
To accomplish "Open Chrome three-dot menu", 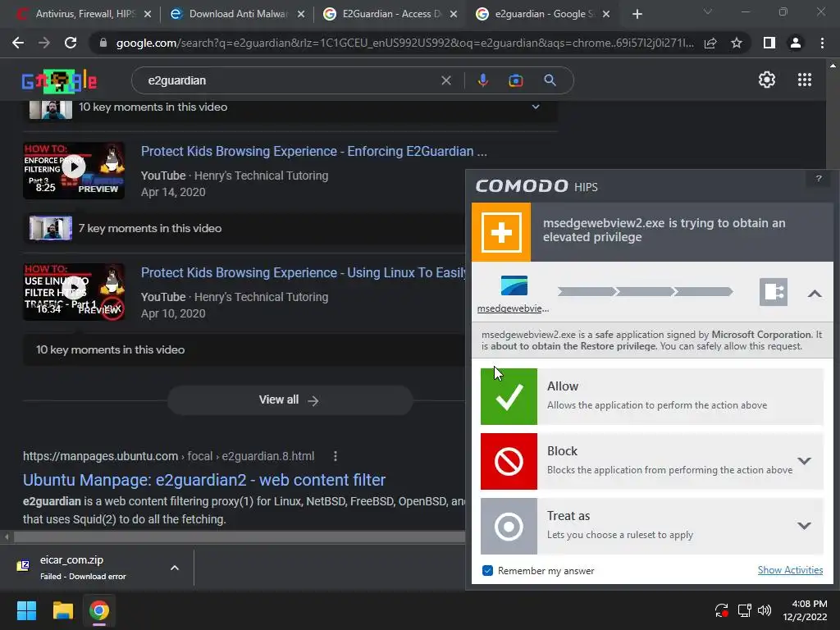I will (822, 43).
